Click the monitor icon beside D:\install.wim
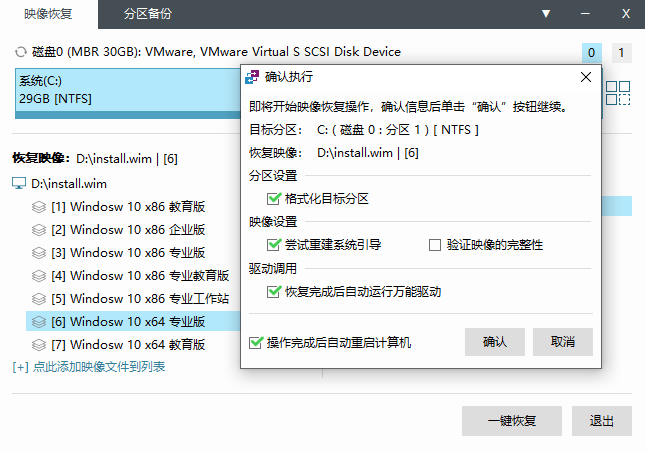This screenshot has height=451, width=645. (x=19, y=184)
